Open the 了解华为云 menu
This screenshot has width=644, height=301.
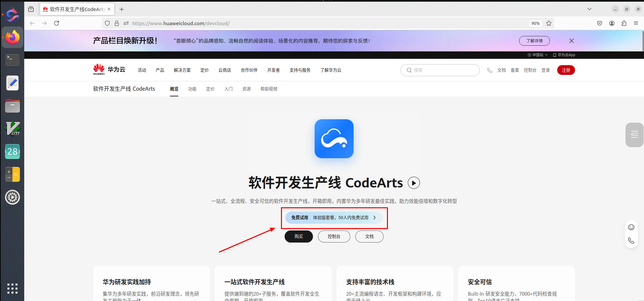[331, 70]
